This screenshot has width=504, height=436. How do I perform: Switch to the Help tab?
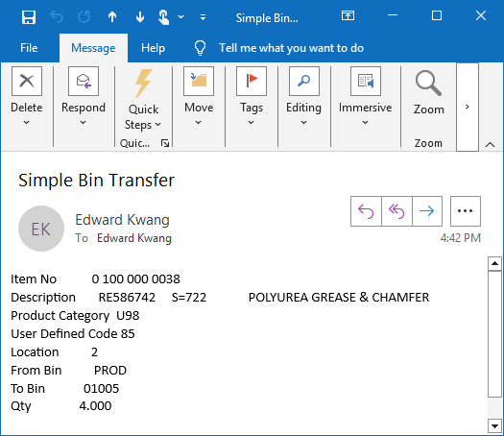tap(153, 48)
